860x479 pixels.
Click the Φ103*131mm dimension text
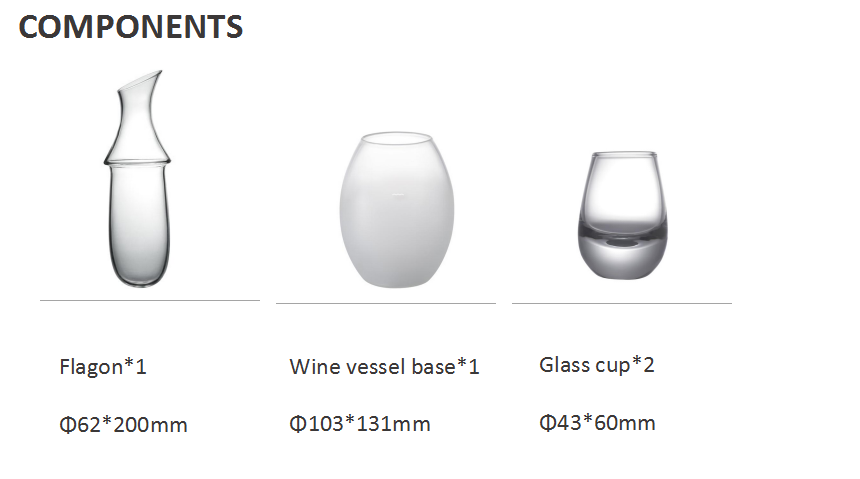[360, 424]
